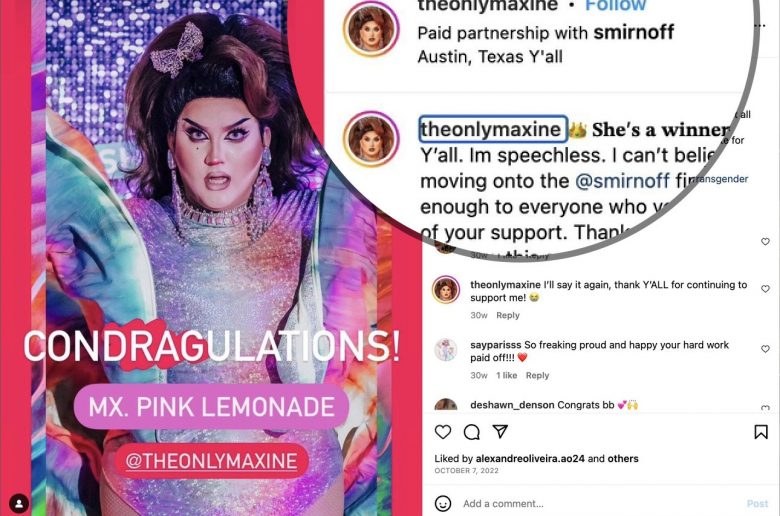Like the post with heart icon
The image size is (780, 516).
(443, 431)
